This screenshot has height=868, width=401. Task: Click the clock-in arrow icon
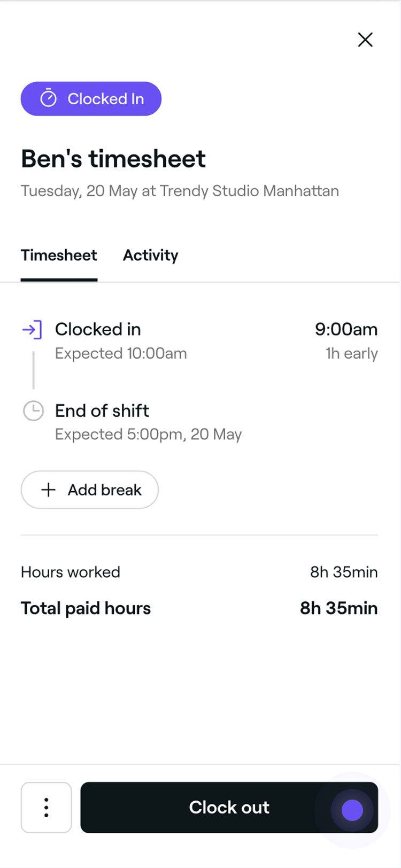[x=32, y=329]
